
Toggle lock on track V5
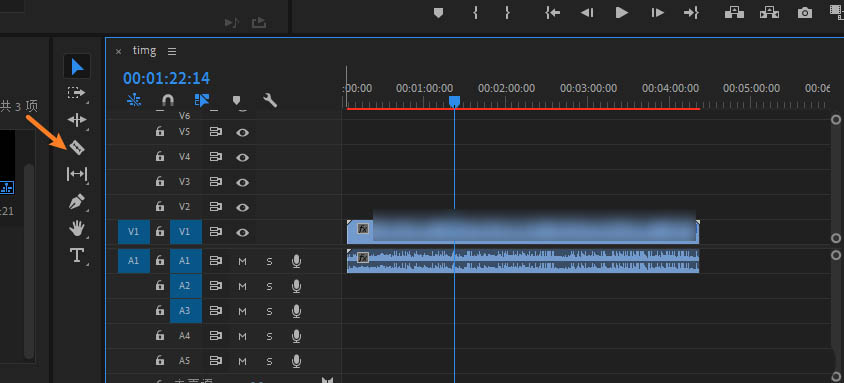click(x=159, y=132)
